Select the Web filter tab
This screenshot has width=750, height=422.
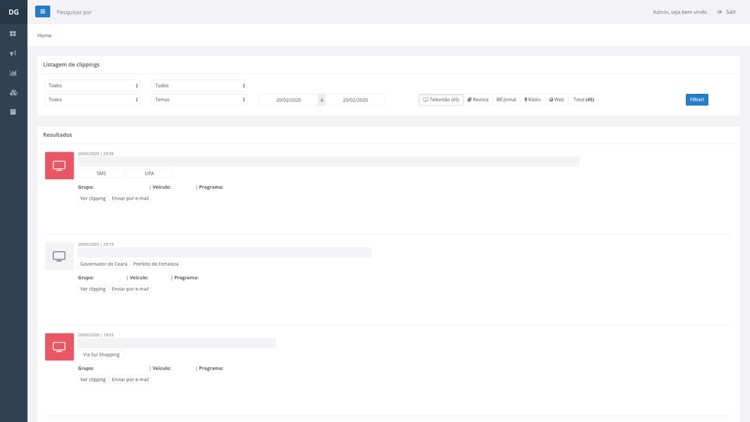556,100
